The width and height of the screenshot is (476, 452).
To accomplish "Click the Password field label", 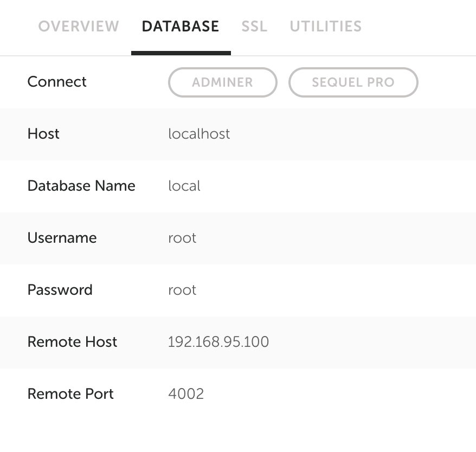I will pyautogui.click(x=60, y=290).
